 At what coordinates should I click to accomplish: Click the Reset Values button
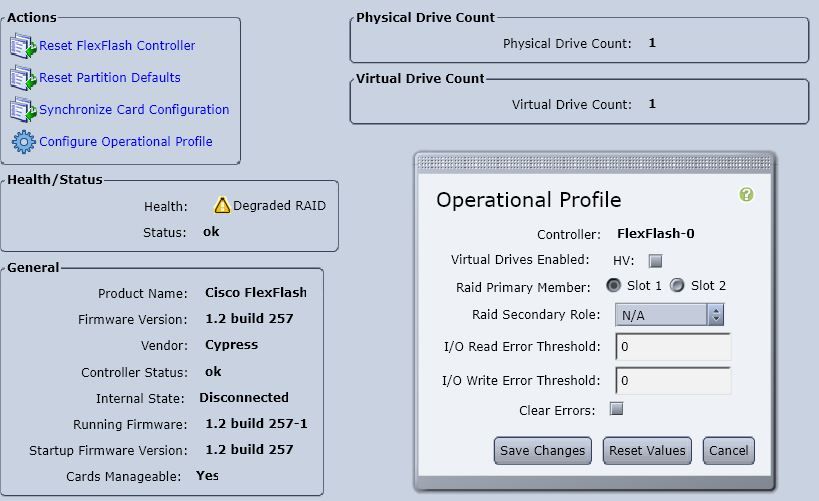[x=647, y=450]
